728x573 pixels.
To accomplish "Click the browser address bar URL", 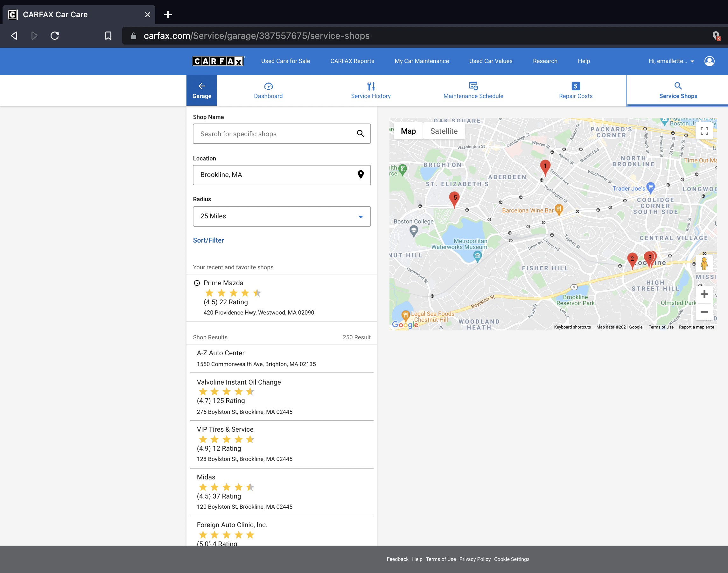I will [256, 36].
